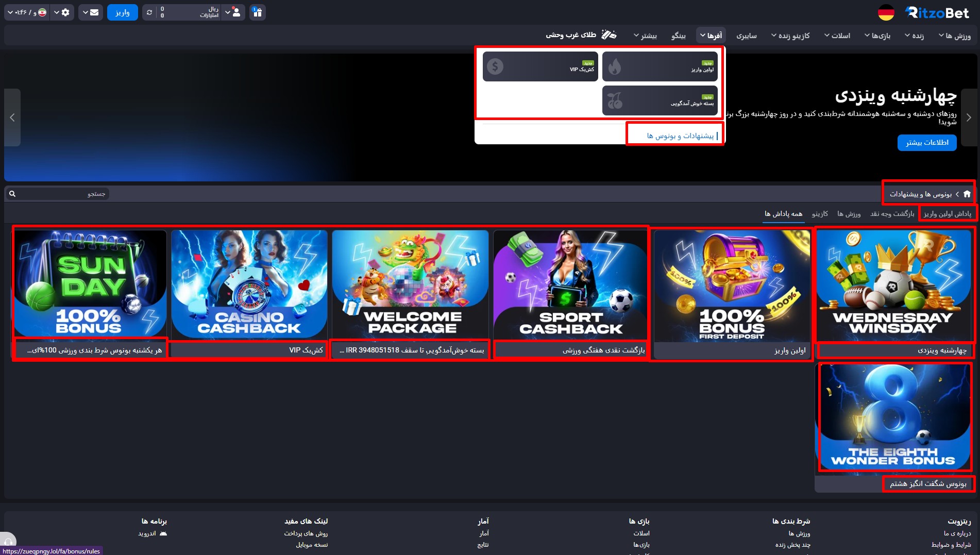Open the gift box bonuses icon
This screenshot has height=555, width=980.
click(x=258, y=12)
